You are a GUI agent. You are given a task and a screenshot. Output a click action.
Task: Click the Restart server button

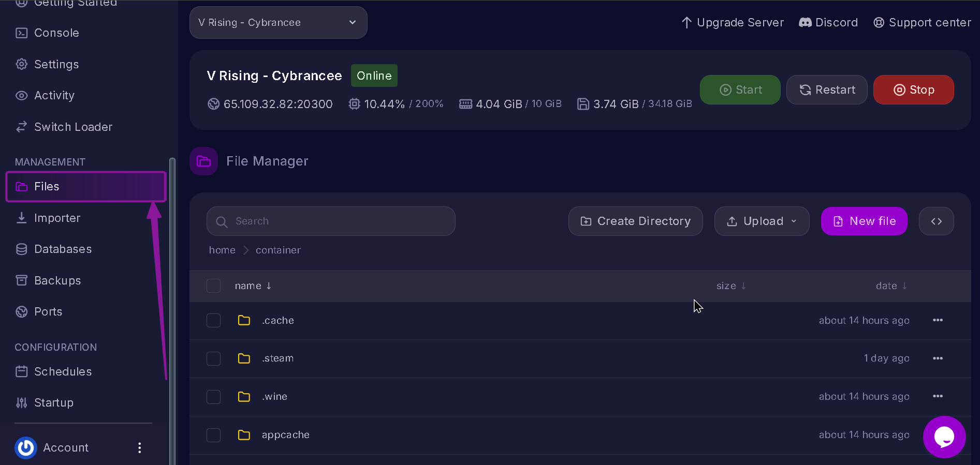point(827,90)
